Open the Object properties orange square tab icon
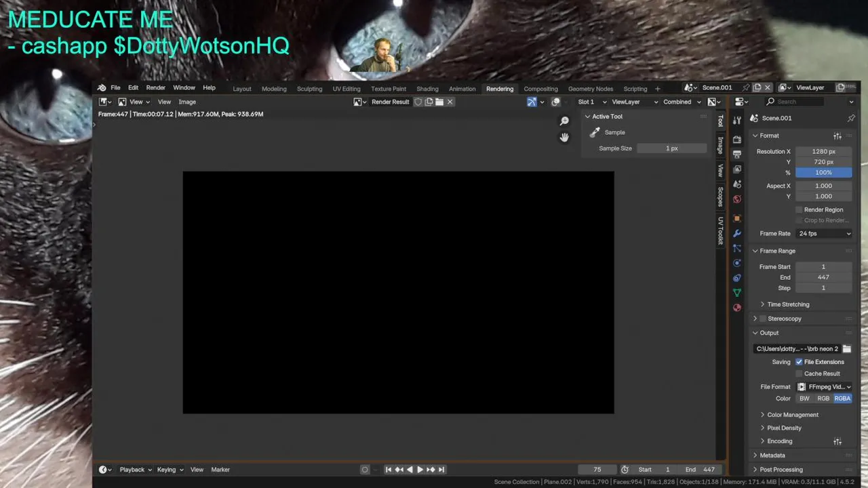Viewport: 868px width, 488px height. point(737,218)
